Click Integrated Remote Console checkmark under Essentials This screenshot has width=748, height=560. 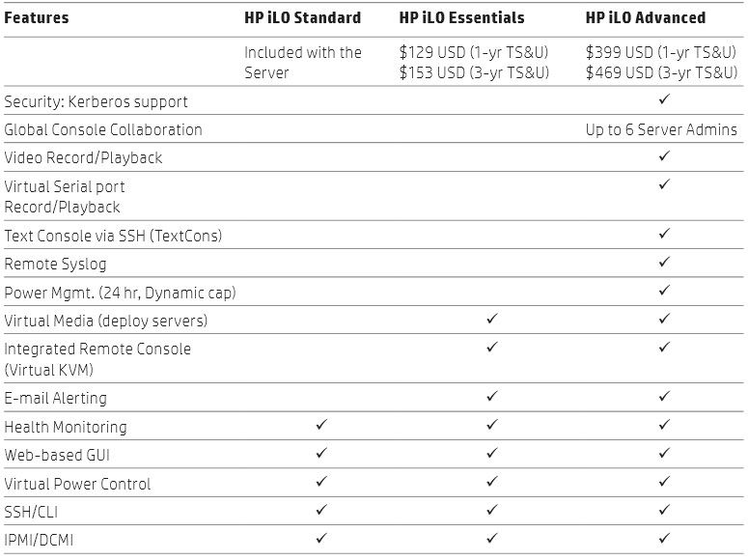[492, 347]
